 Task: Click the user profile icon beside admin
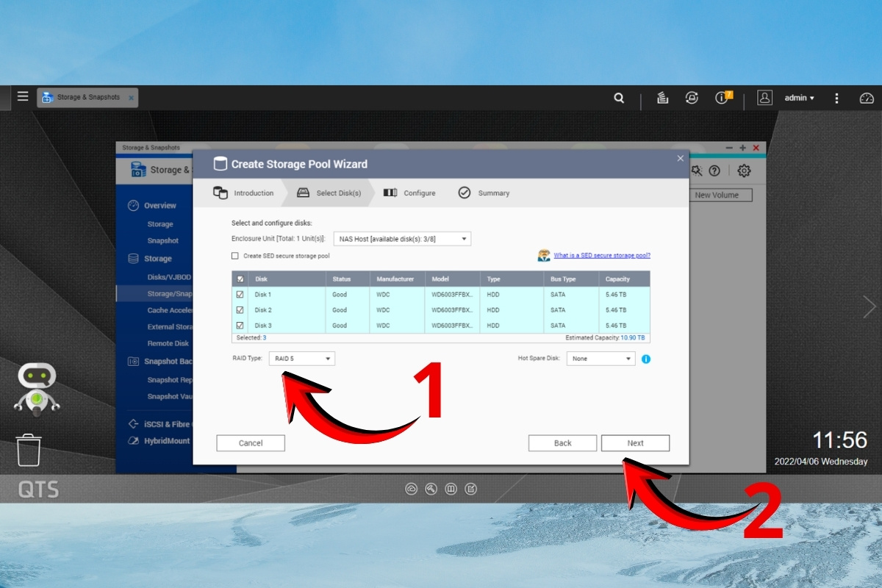pos(764,98)
